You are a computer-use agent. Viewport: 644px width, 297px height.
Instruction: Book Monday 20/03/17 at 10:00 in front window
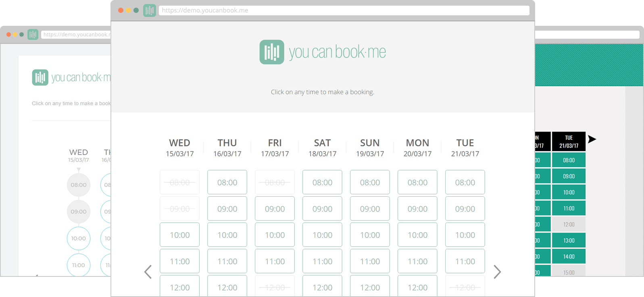(418, 235)
